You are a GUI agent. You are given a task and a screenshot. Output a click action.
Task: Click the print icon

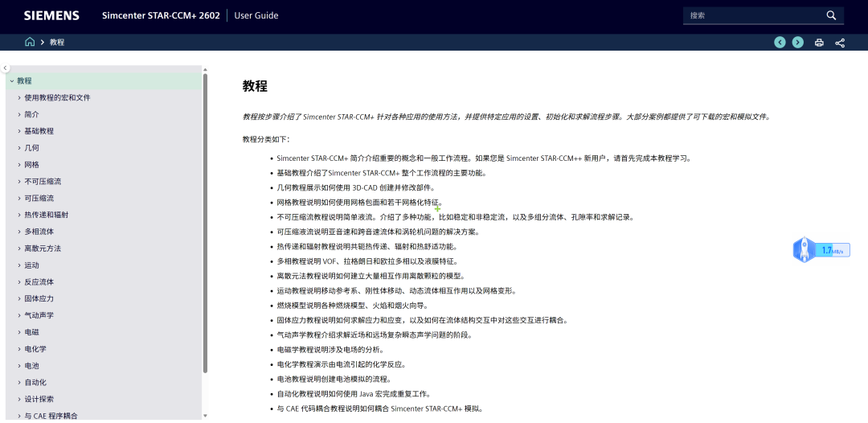[x=819, y=43]
